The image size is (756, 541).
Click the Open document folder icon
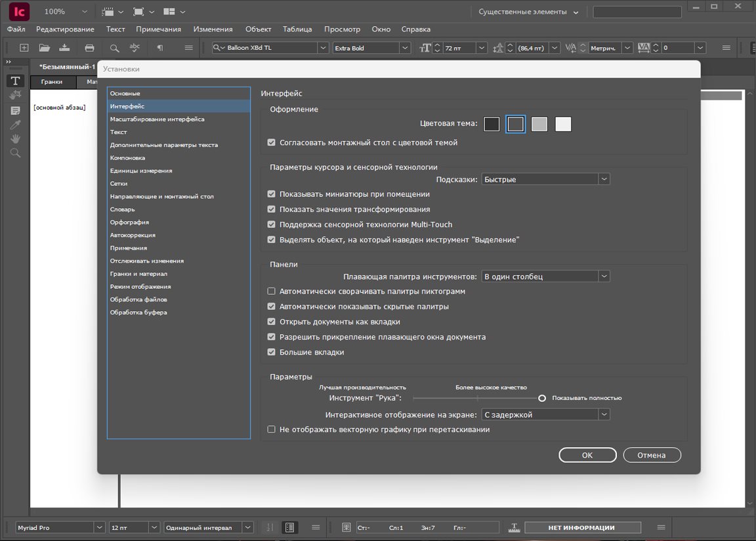pyautogui.click(x=44, y=48)
